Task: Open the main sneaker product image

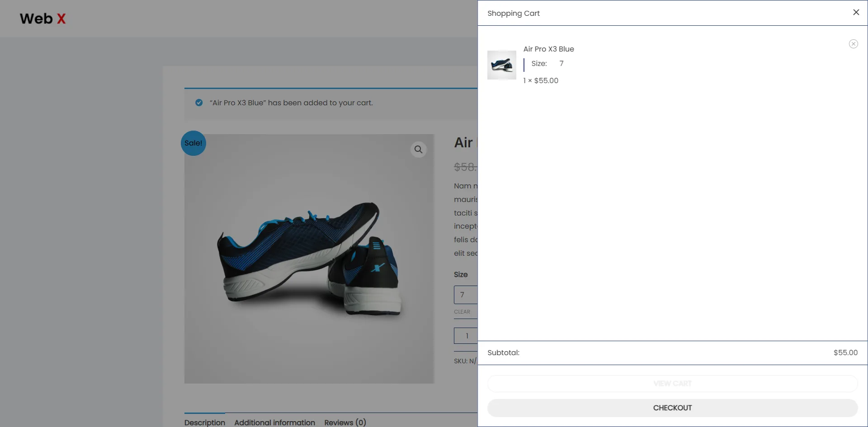Action: coord(309,258)
